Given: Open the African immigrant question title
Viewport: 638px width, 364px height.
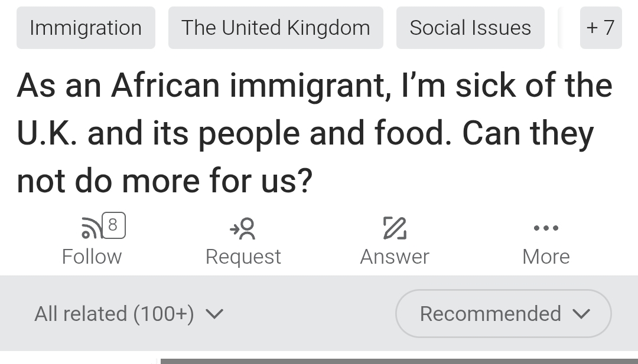Looking at the screenshot, I should coord(314,133).
